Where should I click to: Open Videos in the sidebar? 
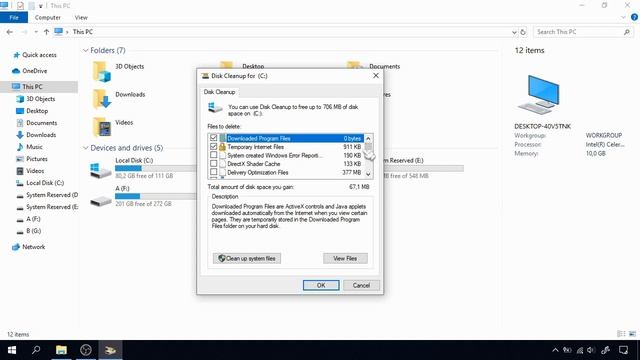point(35,171)
